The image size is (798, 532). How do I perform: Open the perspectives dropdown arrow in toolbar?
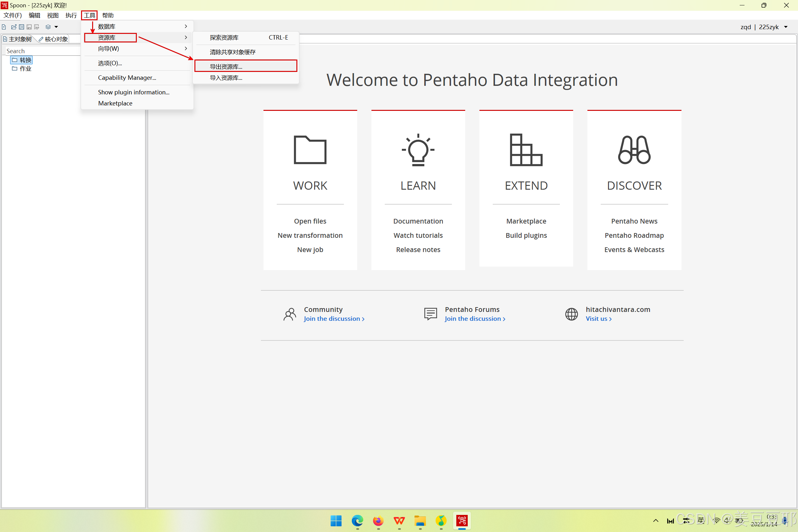(56, 27)
